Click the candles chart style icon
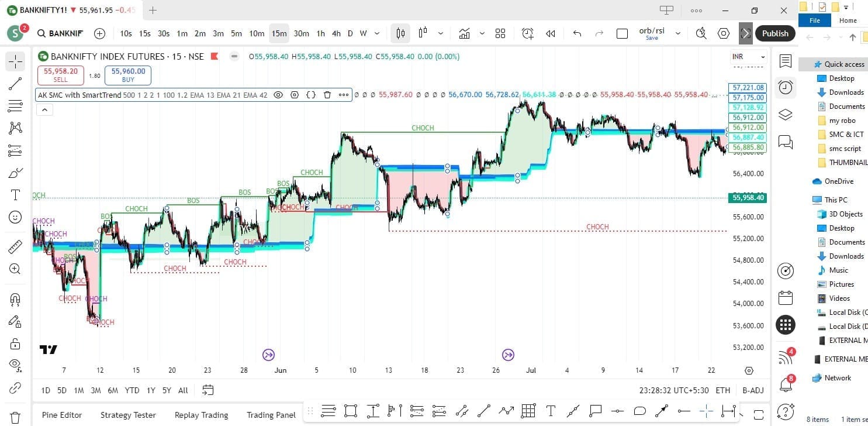The height and width of the screenshot is (426, 868). 422,33
